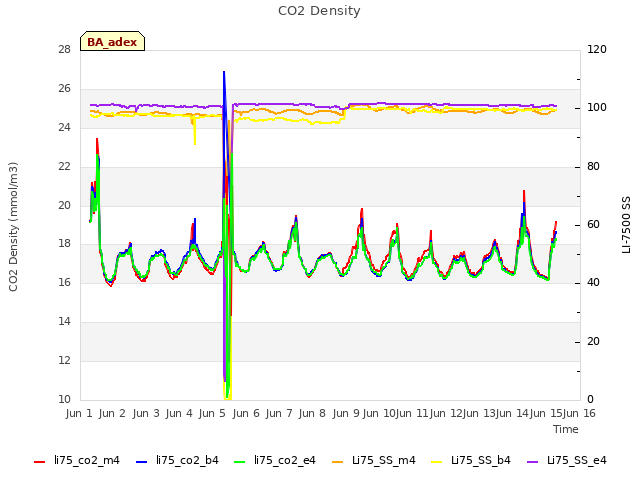This screenshot has height=480, width=640.
Task: Click the Jun 5 x-axis tick label
Action: pyautogui.click(x=212, y=413)
